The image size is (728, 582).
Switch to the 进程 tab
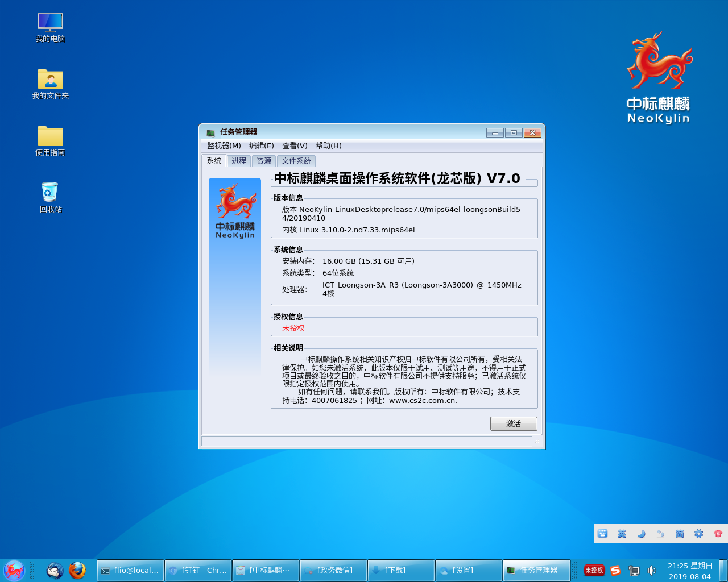click(239, 161)
